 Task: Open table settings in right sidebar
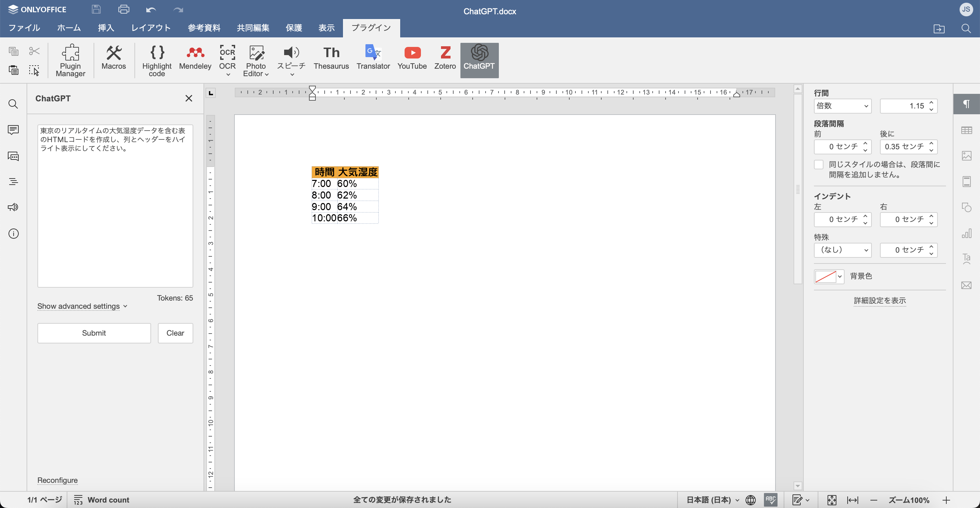[966, 131]
